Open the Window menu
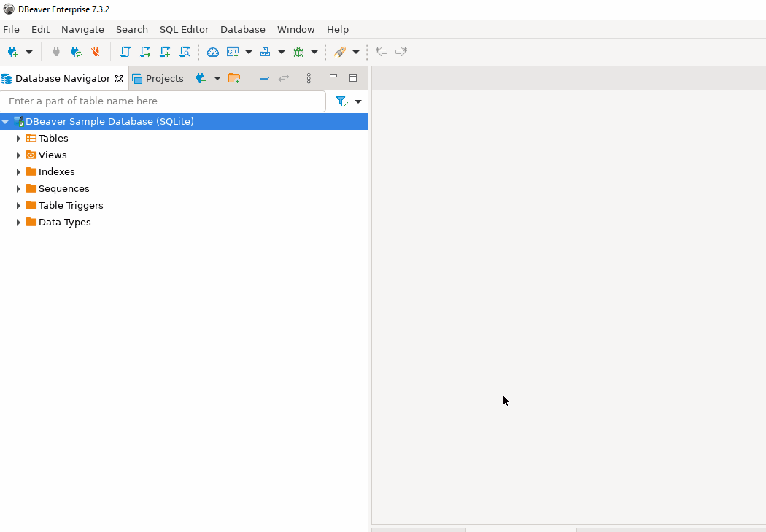Viewport: 766px width, 532px height. [296, 30]
